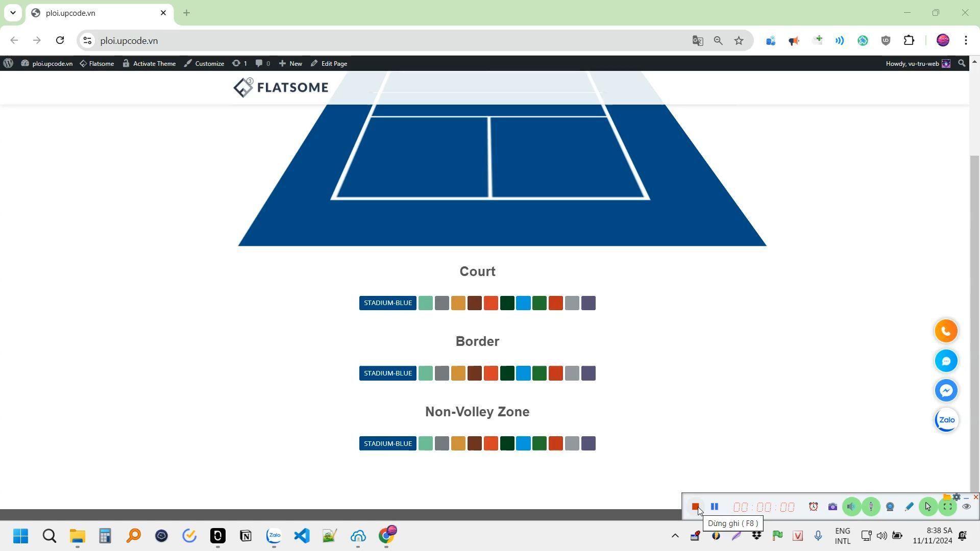Toggle system sound in the recorder toolbar
Image resolution: width=980 pixels, height=551 pixels.
tap(851, 507)
